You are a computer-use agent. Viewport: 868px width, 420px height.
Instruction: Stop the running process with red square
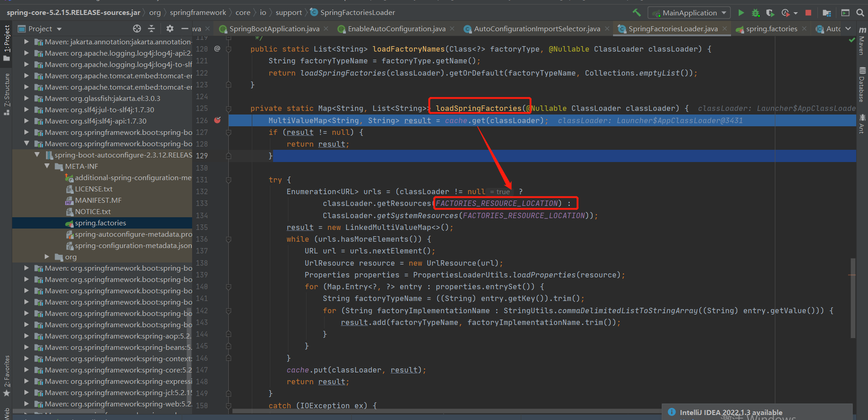[808, 13]
